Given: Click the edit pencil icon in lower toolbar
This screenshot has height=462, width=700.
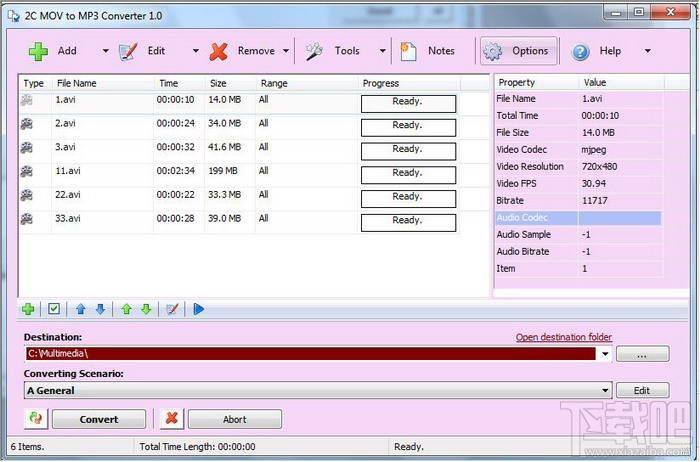Looking at the screenshot, I should pos(172,309).
